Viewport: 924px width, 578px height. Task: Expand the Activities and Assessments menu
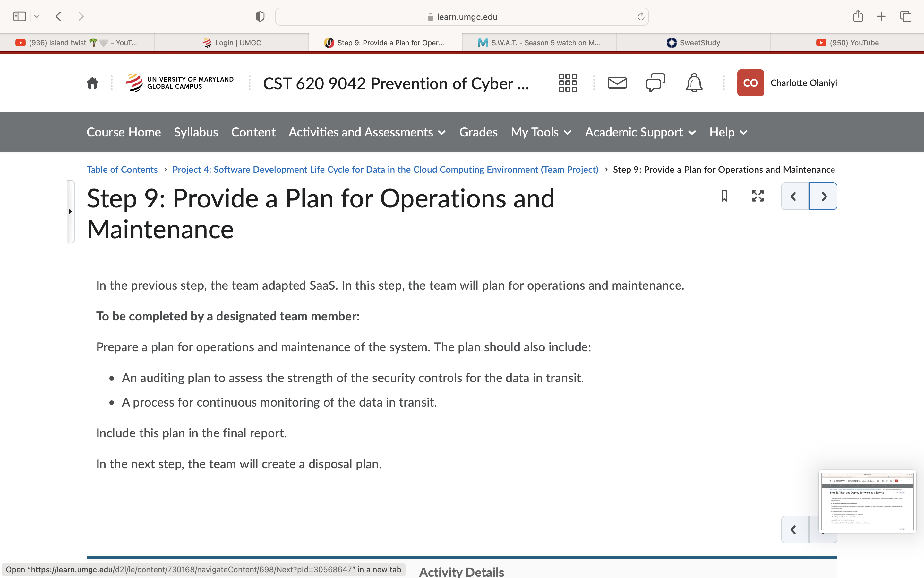pos(367,132)
